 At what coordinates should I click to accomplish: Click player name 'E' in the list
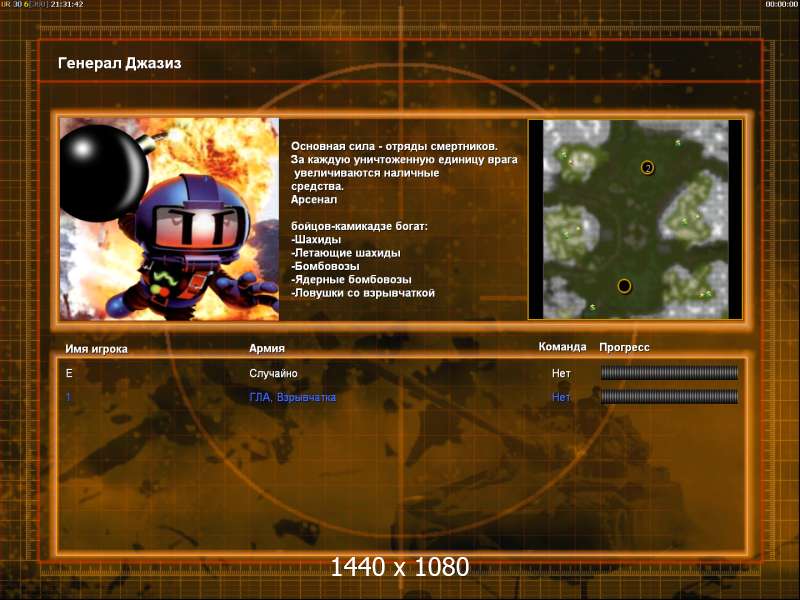(69, 373)
